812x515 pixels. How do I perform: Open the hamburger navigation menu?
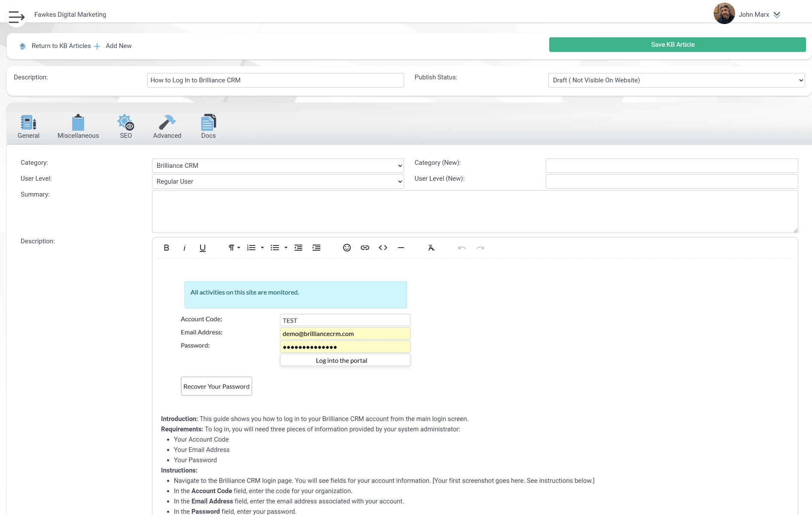pyautogui.click(x=16, y=17)
